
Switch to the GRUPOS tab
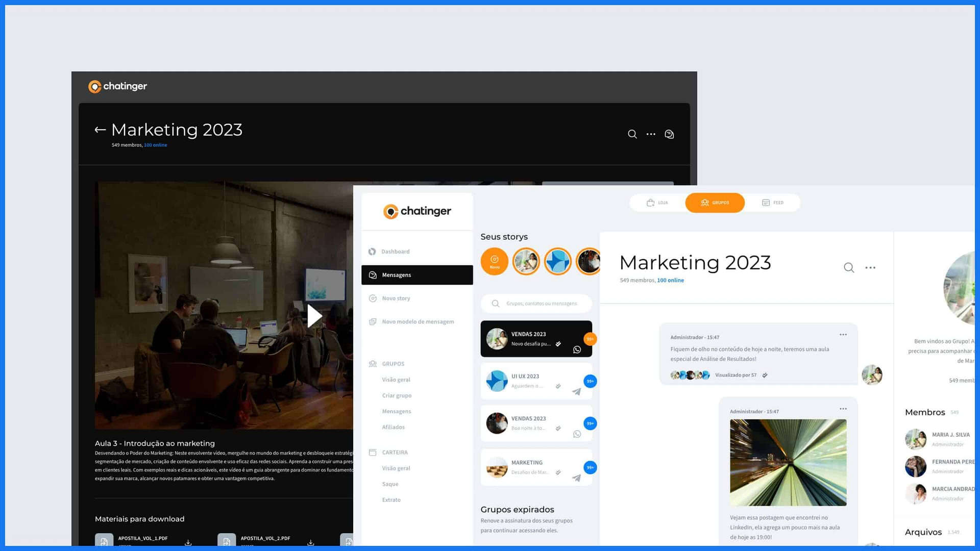pyautogui.click(x=715, y=203)
